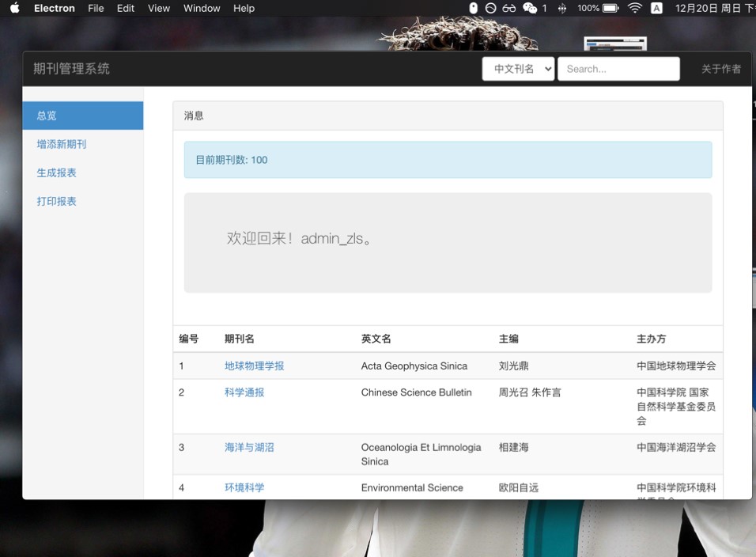This screenshot has height=557, width=756.
Task: Click the sponsor 中国地球物理学会
Action: pyautogui.click(x=676, y=366)
